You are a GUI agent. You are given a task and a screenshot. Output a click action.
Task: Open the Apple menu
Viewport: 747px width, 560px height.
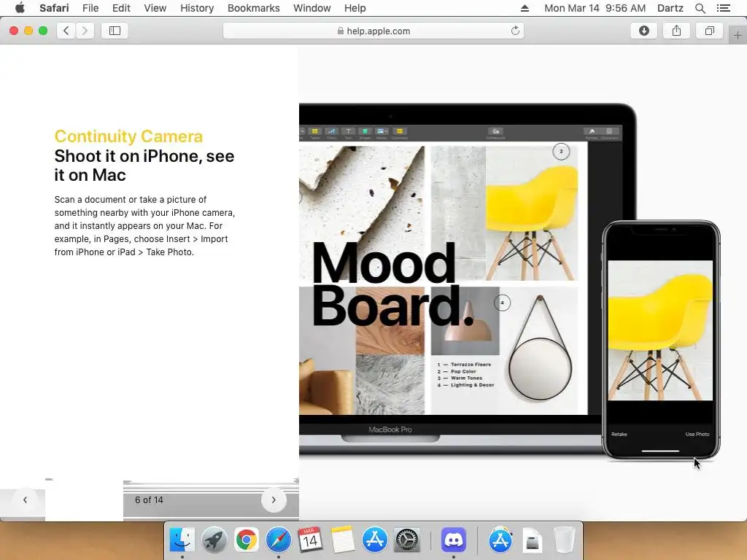(x=20, y=8)
